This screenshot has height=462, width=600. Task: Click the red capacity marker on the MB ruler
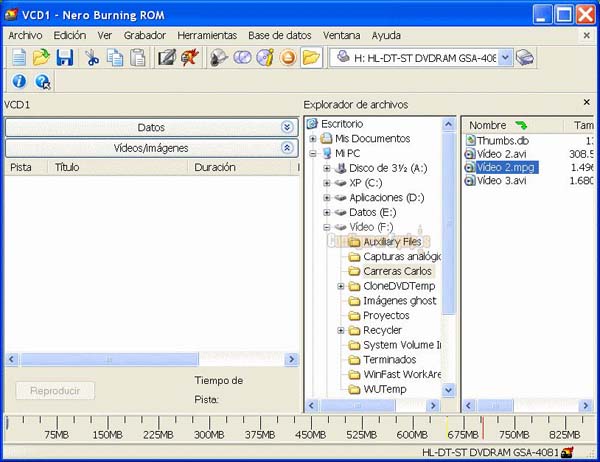(x=482, y=428)
